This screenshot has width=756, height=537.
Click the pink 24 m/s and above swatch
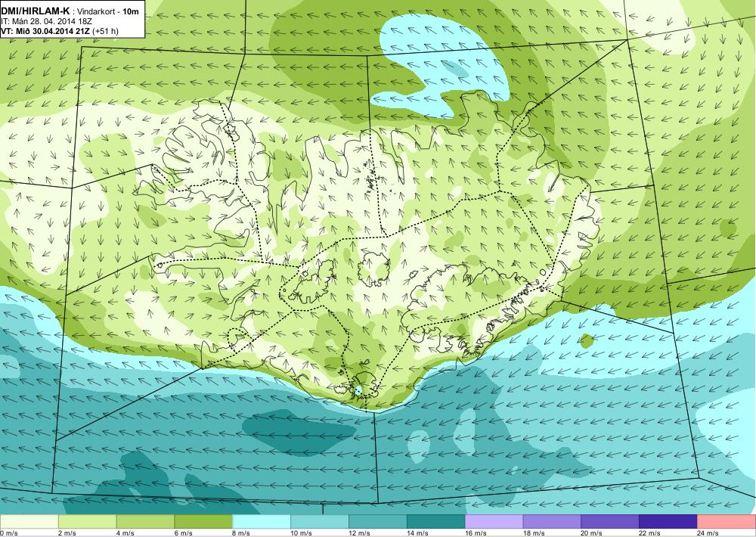click(727, 522)
